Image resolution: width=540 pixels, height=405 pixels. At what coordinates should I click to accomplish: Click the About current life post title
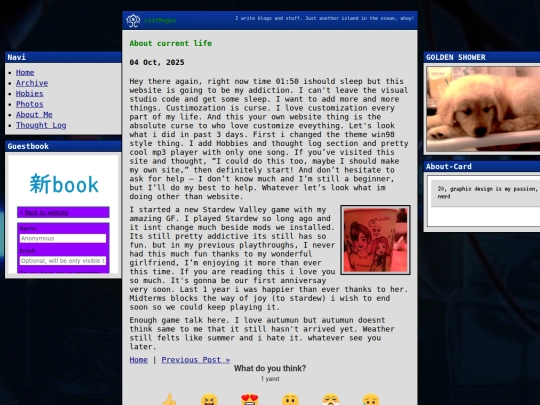(171, 43)
